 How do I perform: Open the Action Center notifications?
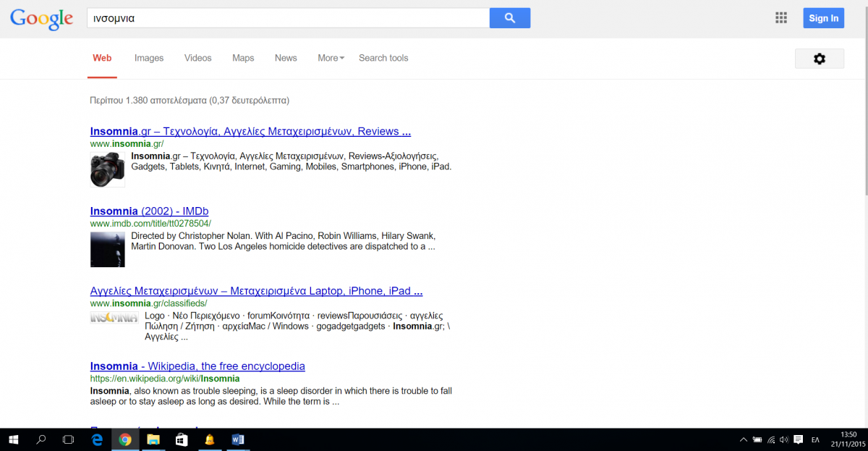[x=798, y=439]
